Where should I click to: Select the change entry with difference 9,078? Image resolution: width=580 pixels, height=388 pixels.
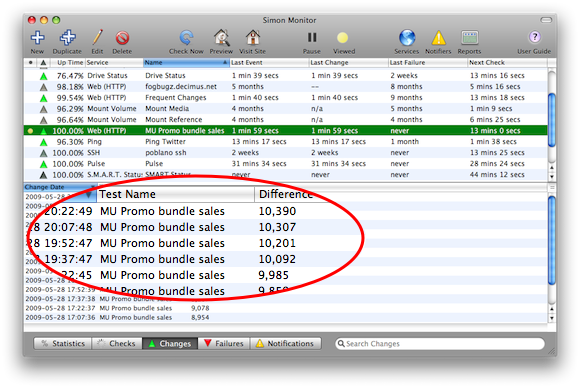(285, 308)
